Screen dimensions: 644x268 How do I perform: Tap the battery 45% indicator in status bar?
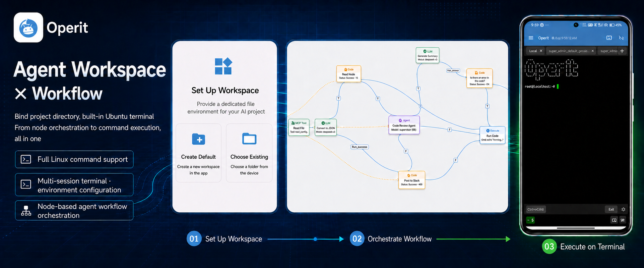pyautogui.click(x=615, y=25)
